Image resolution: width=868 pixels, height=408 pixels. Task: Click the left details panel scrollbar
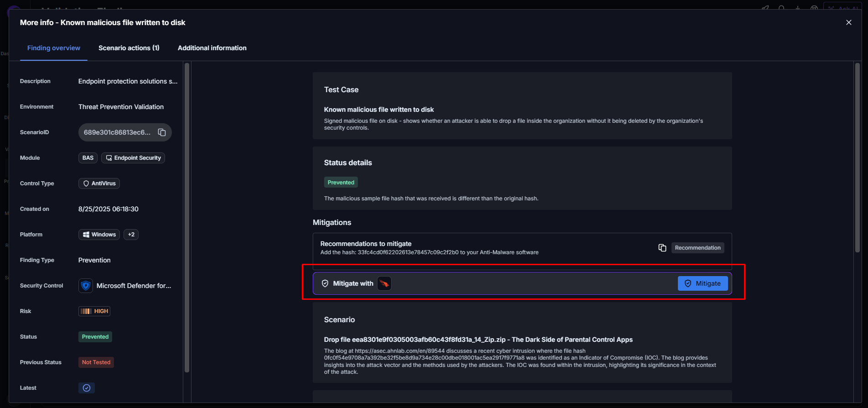coord(187,219)
